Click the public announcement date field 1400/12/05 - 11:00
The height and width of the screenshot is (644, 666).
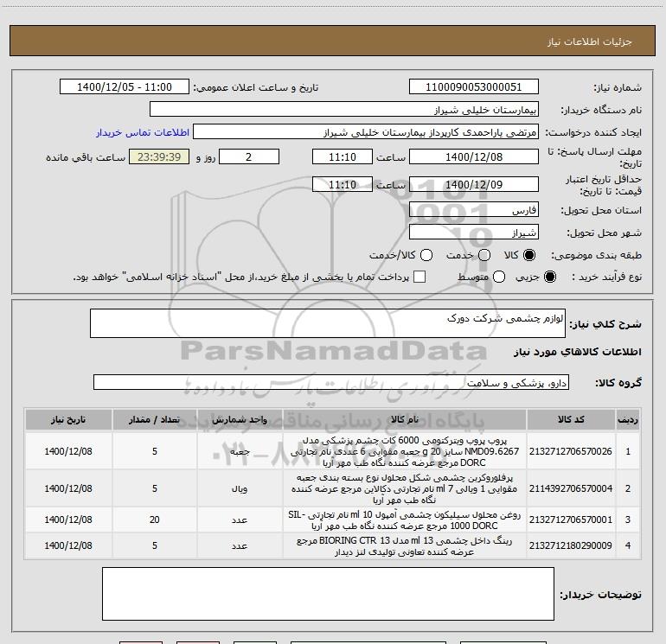point(125,87)
